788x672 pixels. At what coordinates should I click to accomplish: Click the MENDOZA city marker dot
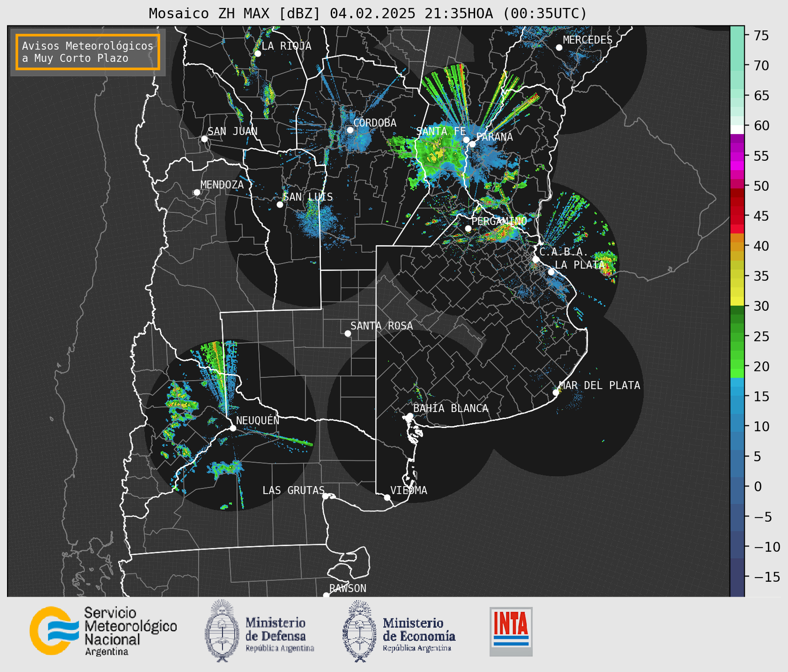coord(197,193)
